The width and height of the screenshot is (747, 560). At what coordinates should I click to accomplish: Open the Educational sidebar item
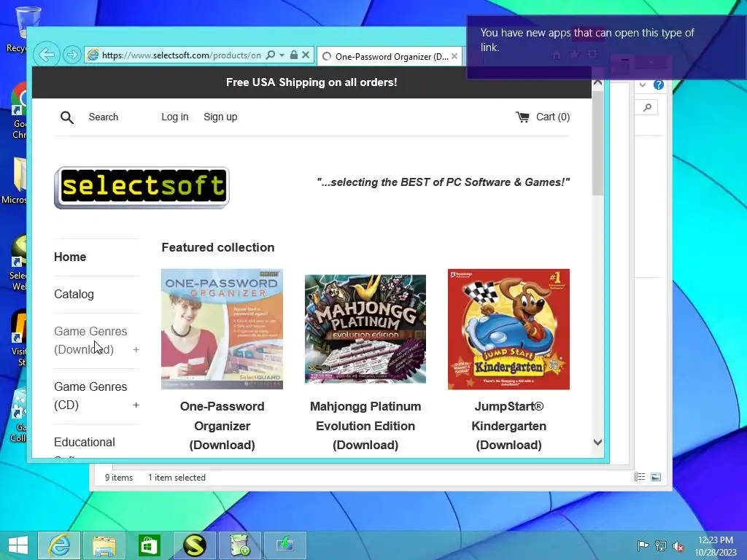click(x=85, y=443)
